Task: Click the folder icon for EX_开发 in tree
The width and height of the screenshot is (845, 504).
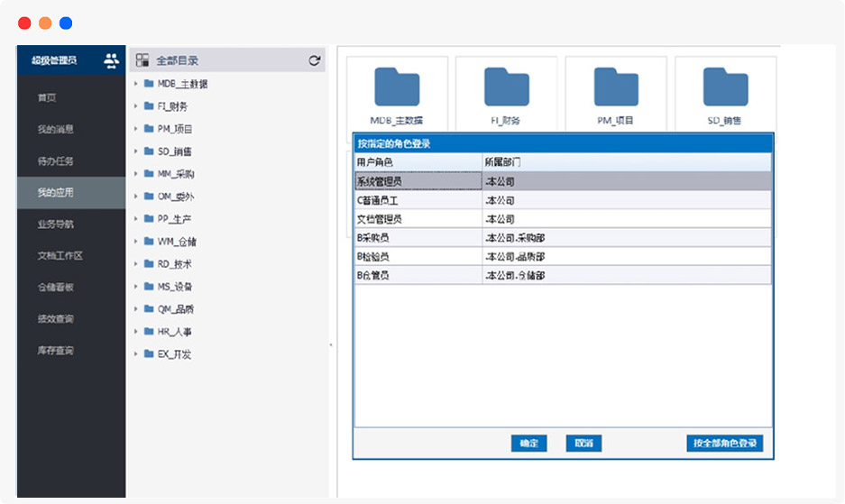Action: [149, 354]
